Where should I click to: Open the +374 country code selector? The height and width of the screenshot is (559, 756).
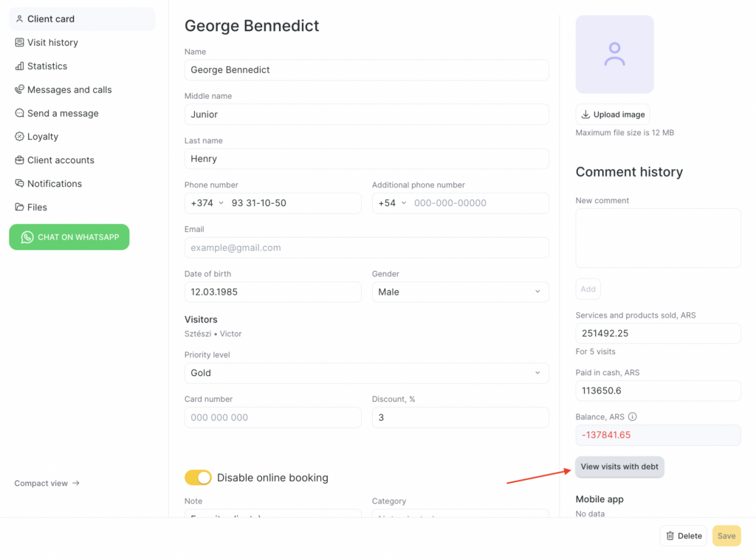(x=207, y=203)
